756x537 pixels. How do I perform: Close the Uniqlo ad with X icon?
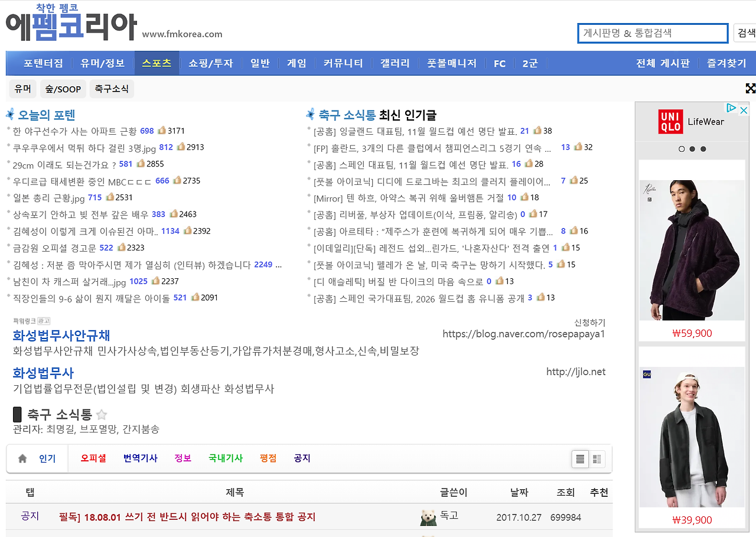[744, 110]
